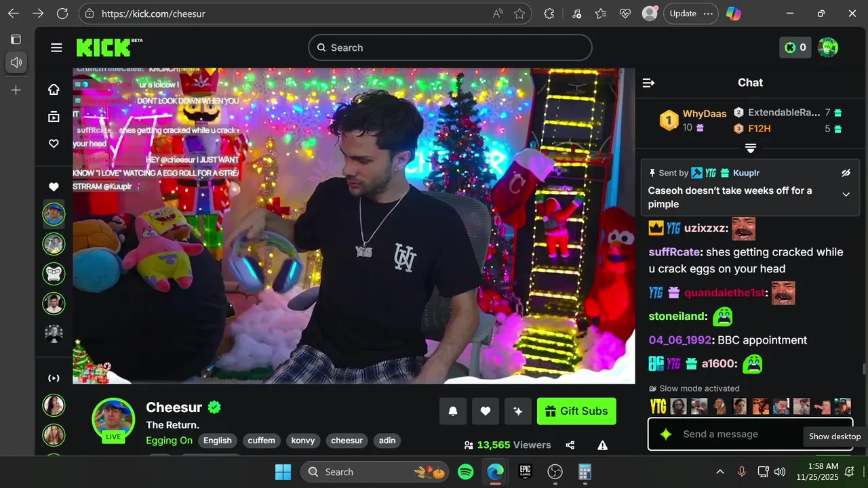Open the volume control in system tray
This screenshot has height=488, width=868.
[780, 472]
